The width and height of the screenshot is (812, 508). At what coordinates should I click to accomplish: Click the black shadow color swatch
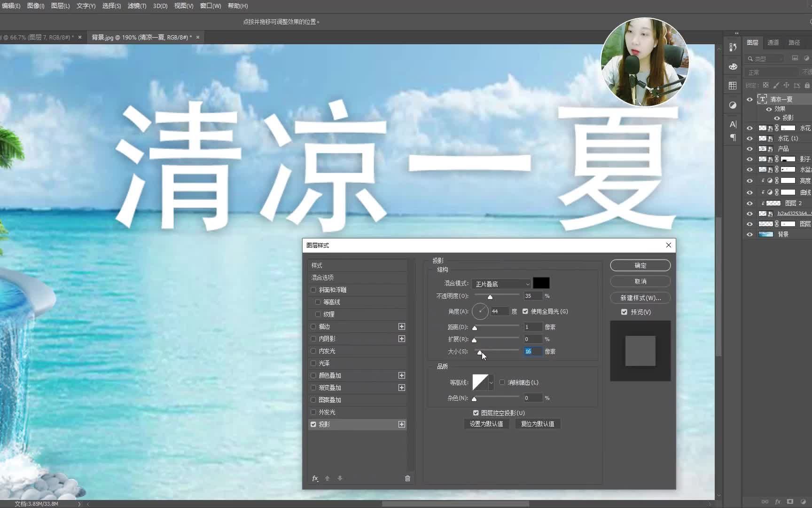click(541, 283)
